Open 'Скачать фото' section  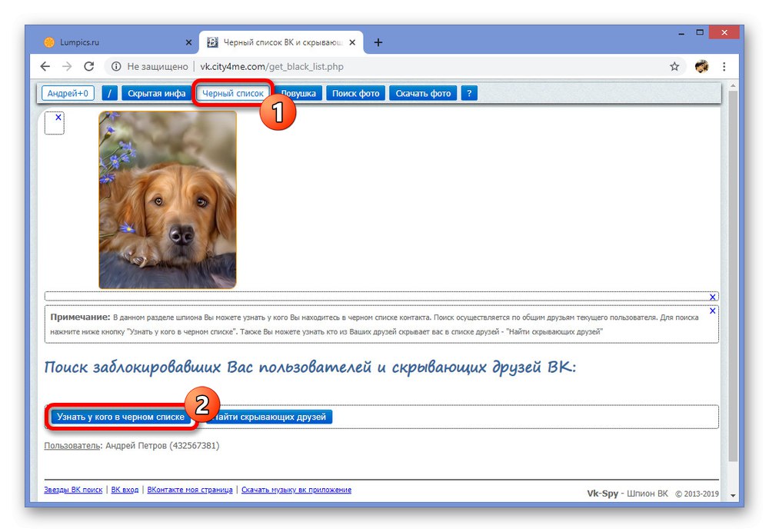423,93
